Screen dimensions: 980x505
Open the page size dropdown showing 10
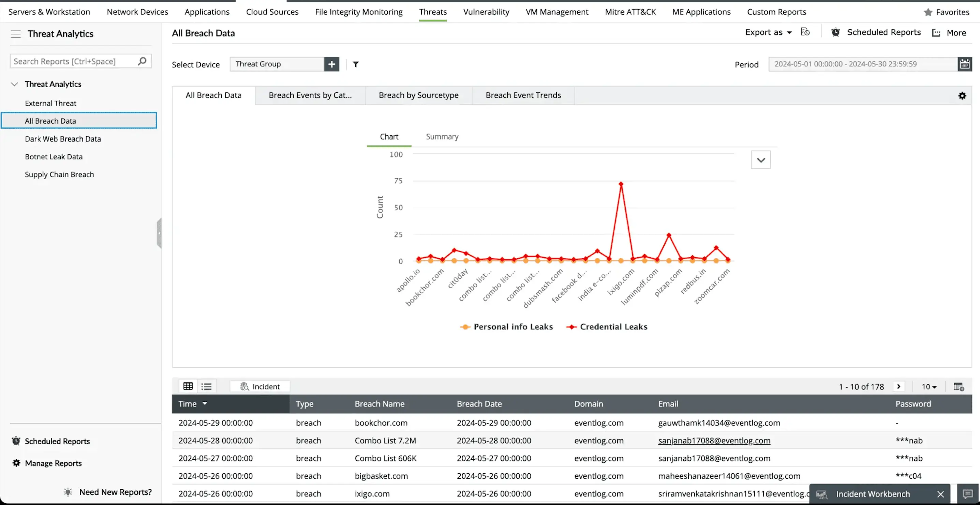(929, 386)
